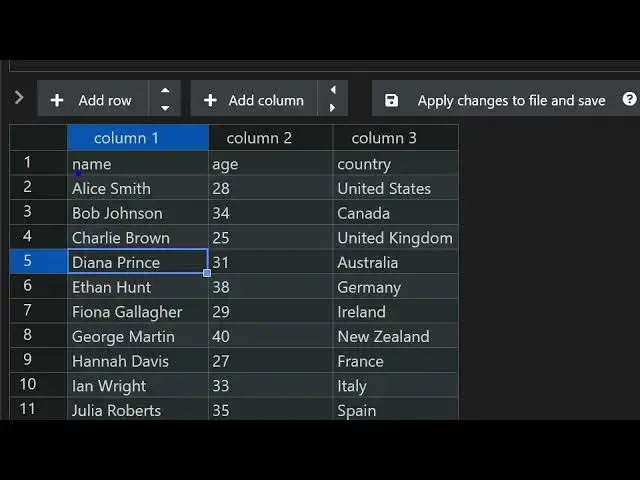Select row number 9 header

[38, 360]
